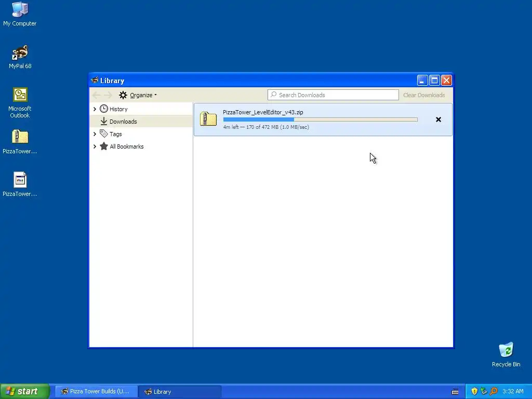Focus the Search Downloads field
Screen dimensions: 532x399
[333, 95]
